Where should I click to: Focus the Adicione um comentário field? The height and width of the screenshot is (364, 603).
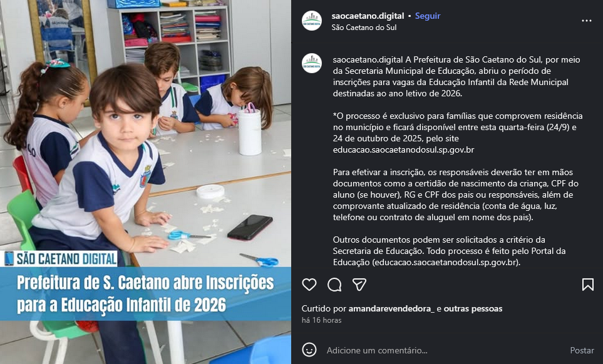(442, 350)
